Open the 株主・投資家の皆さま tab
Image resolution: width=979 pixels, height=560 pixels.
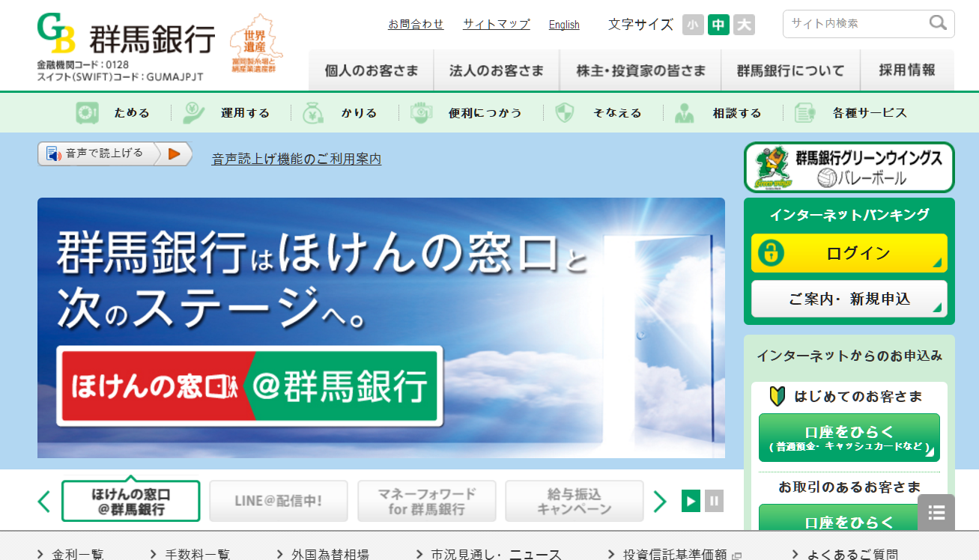point(640,70)
